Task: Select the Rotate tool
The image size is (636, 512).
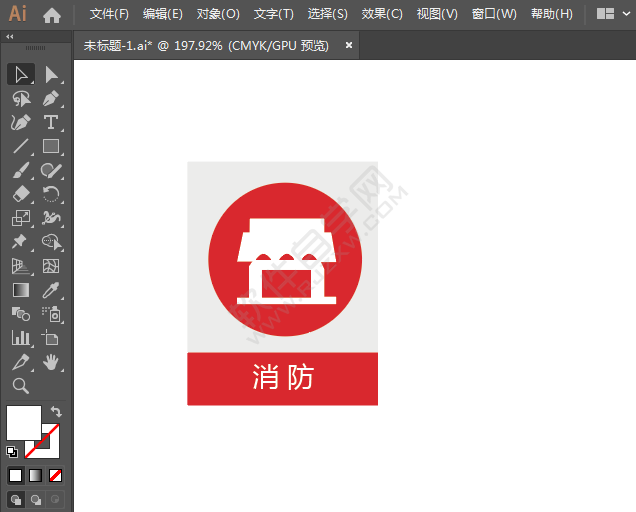Action: tap(51, 194)
